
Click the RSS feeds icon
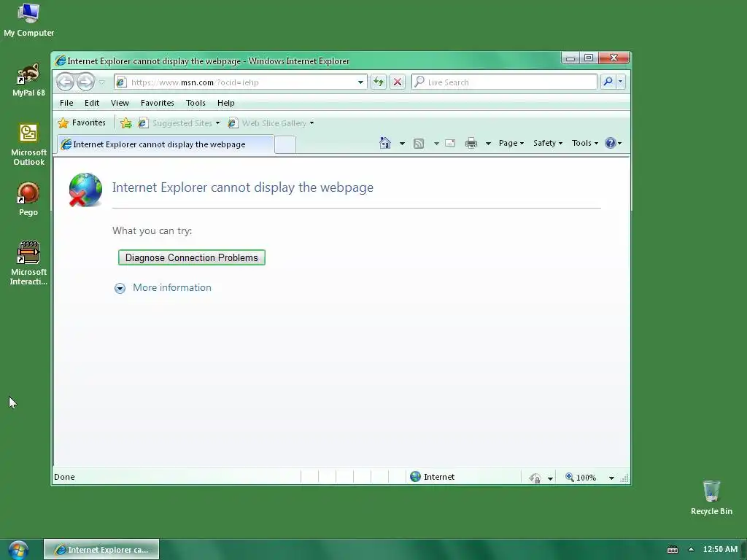pos(418,144)
